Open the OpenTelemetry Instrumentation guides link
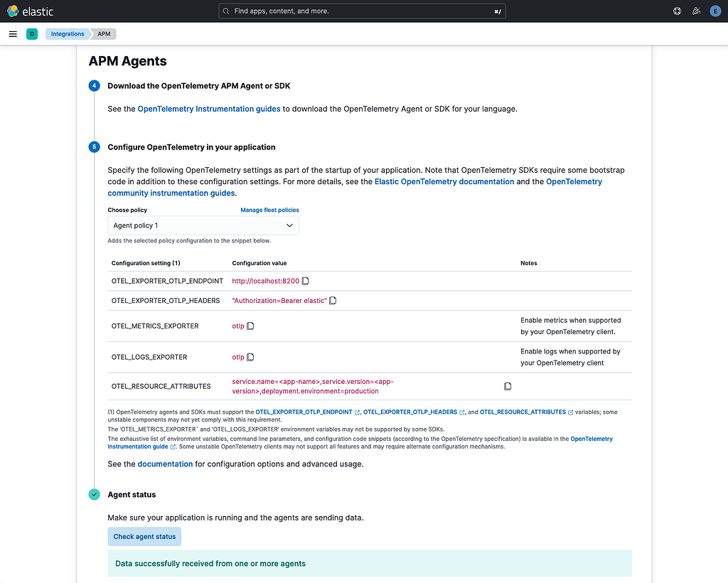Image resolution: width=728 pixels, height=583 pixels. pyautogui.click(x=209, y=109)
